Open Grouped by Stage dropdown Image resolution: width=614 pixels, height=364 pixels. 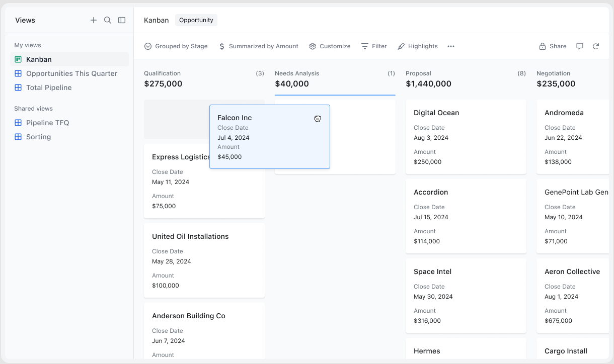pyautogui.click(x=176, y=46)
